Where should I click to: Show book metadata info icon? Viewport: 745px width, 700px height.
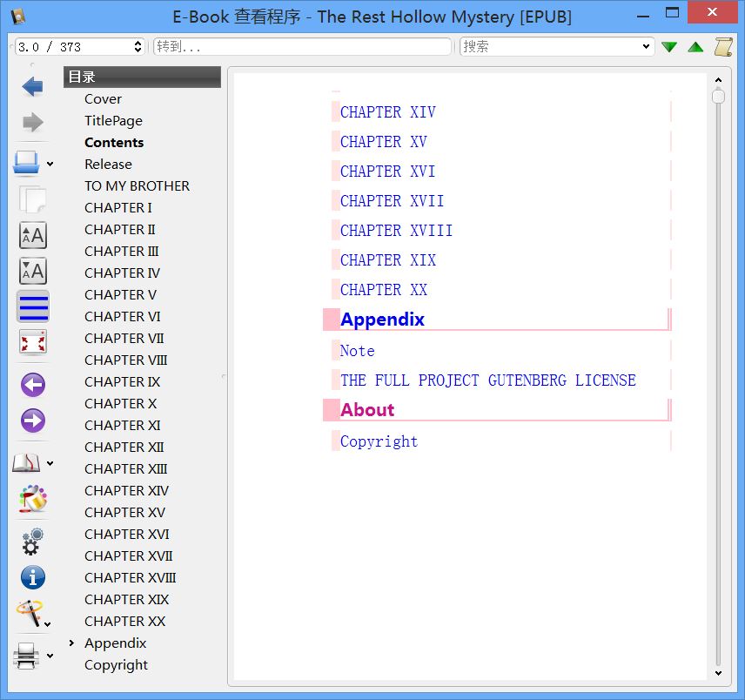click(x=33, y=577)
